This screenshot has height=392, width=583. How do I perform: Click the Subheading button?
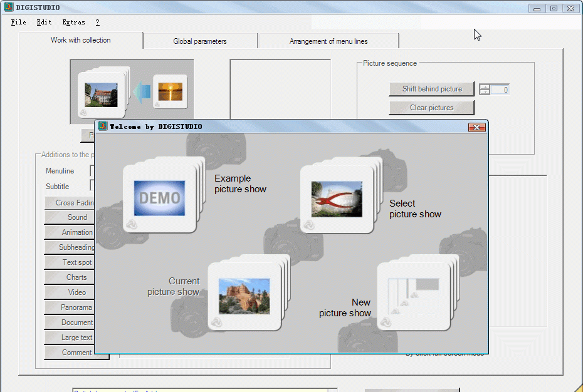70,247
